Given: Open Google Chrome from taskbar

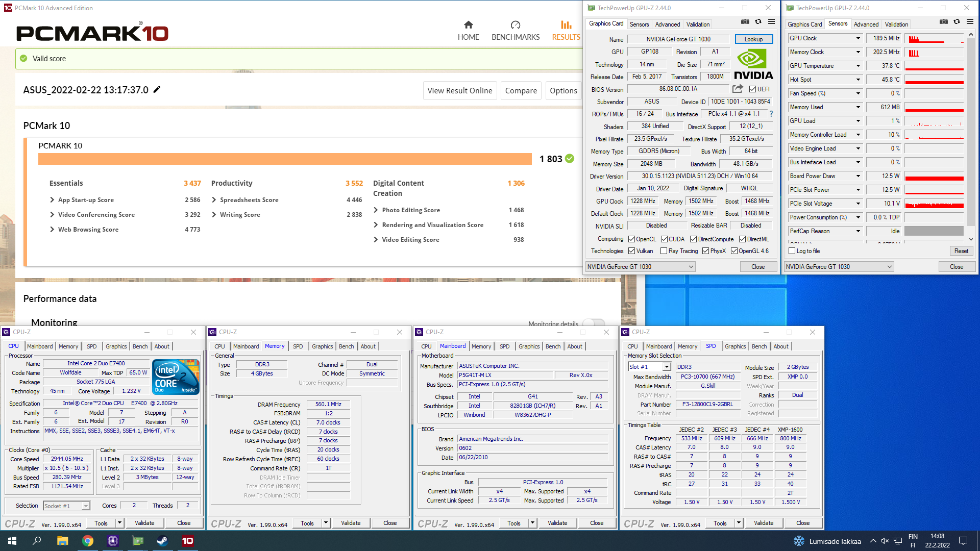Looking at the screenshot, I should pos(88,541).
